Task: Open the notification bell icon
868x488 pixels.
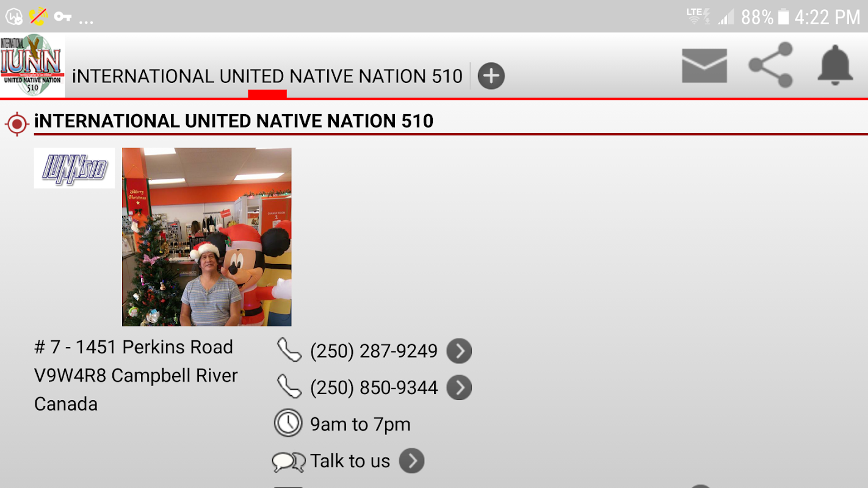Action: point(835,65)
